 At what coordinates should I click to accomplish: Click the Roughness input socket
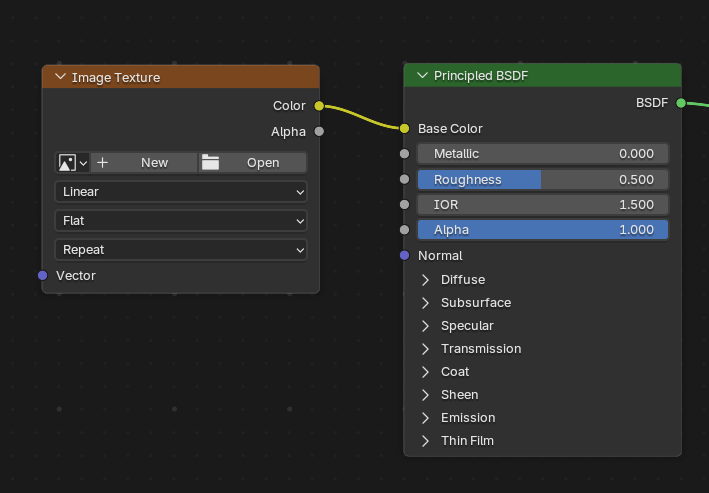point(405,180)
